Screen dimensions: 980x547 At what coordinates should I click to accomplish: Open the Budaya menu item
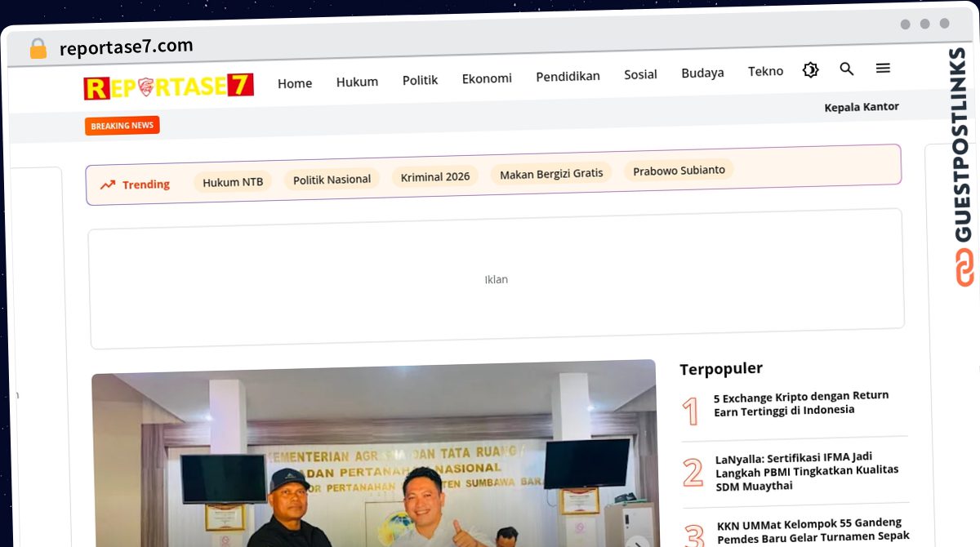[x=702, y=73]
